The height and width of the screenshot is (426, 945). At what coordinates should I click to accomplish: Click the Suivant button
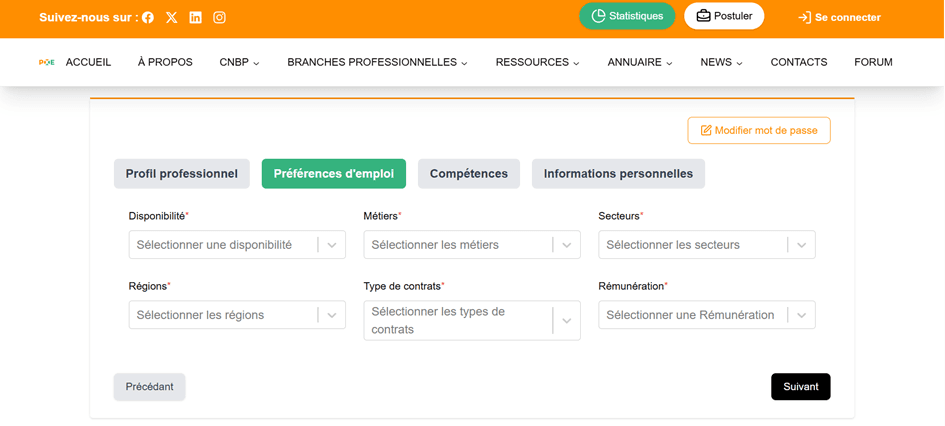800,387
